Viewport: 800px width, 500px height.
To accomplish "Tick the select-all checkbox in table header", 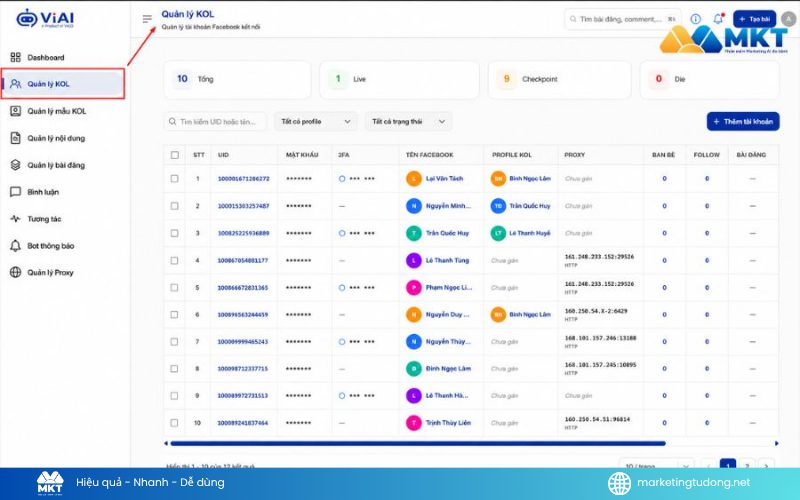I will [x=174, y=155].
